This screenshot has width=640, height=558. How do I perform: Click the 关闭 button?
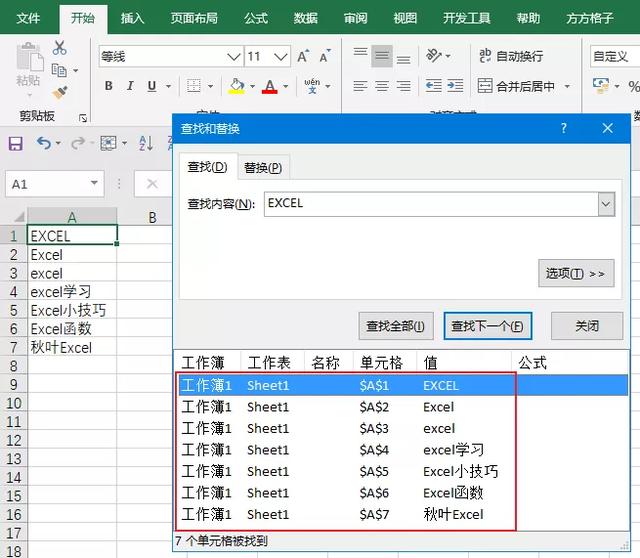click(x=587, y=326)
